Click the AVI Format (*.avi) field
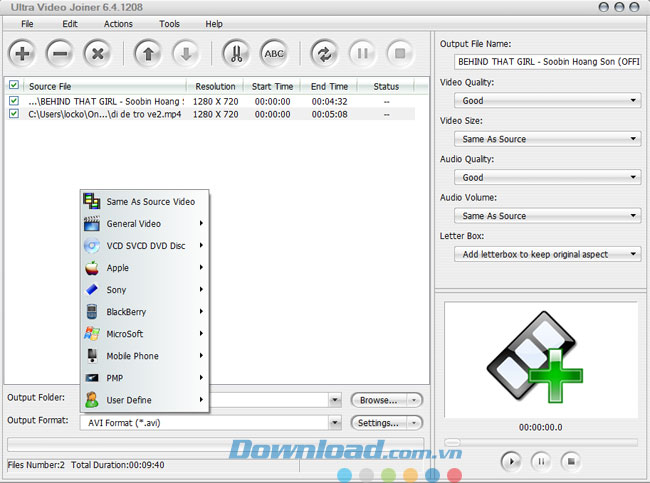650x483 pixels. click(204, 423)
